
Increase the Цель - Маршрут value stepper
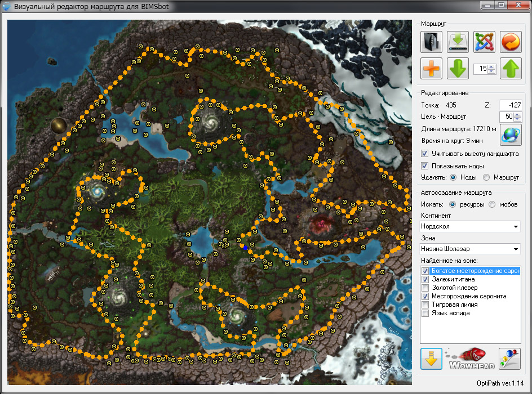pos(517,114)
